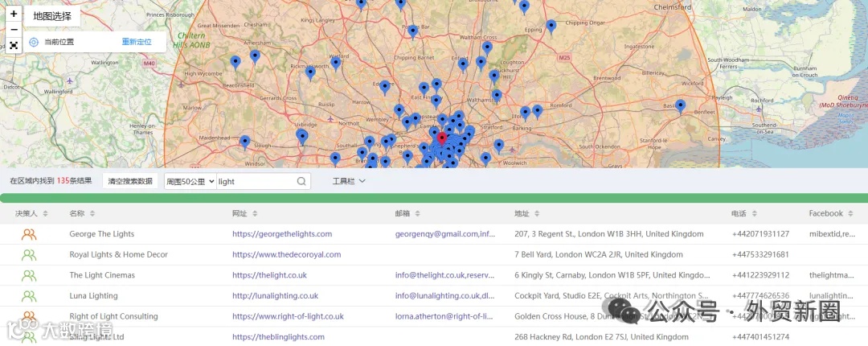The width and height of the screenshot is (868, 346).
Task: Sort by 网址 column arrows
Action: pyautogui.click(x=256, y=213)
